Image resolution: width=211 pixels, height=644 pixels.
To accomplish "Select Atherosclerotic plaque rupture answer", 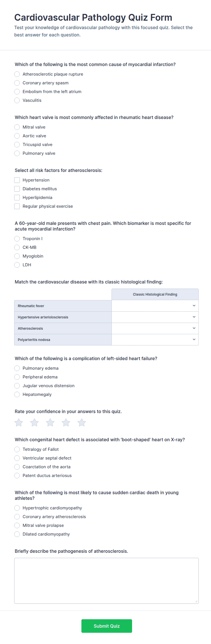I will [17, 74].
